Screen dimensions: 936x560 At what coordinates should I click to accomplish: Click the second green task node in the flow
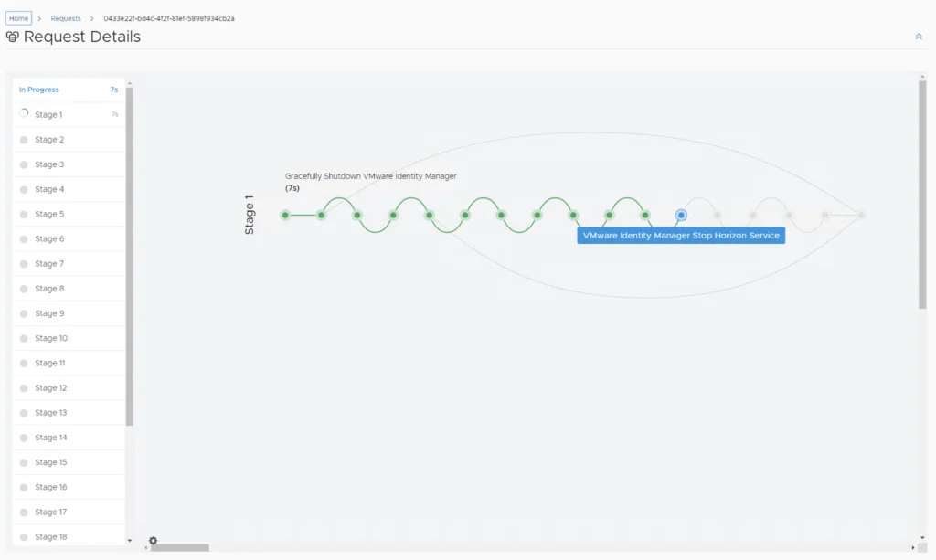(x=321, y=216)
